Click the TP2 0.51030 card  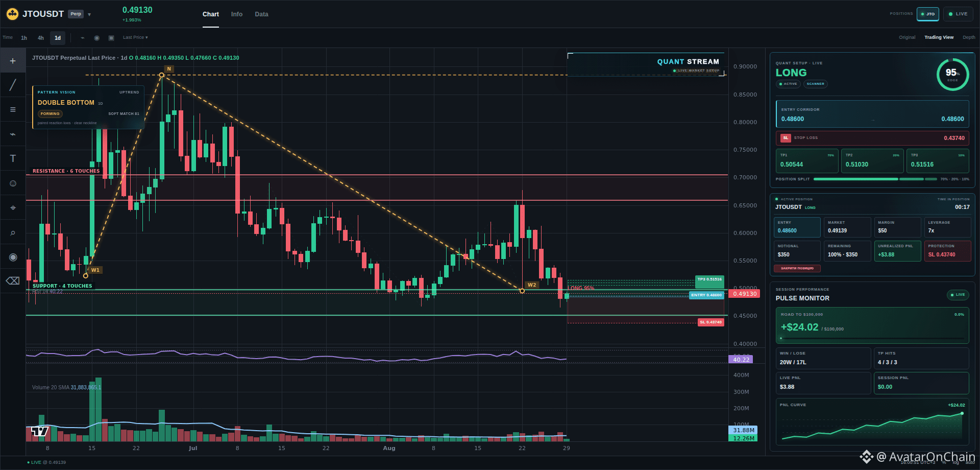872,160
